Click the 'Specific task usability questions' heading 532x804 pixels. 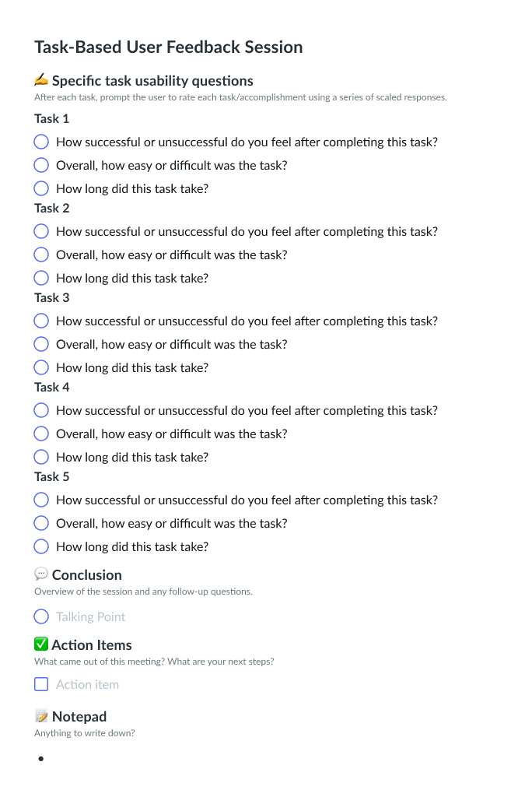152,80
